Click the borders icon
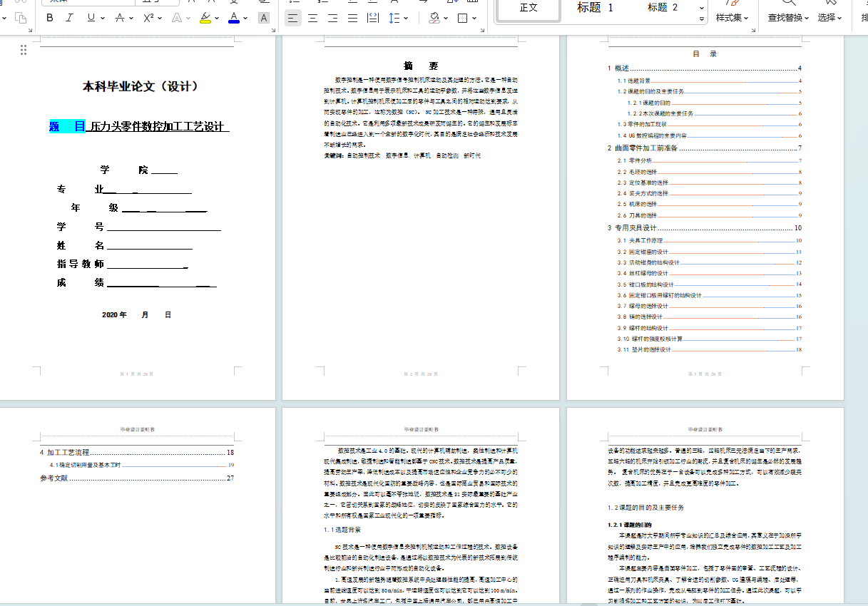The width and height of the screenshot is (868, 606). tap(462, 18)
